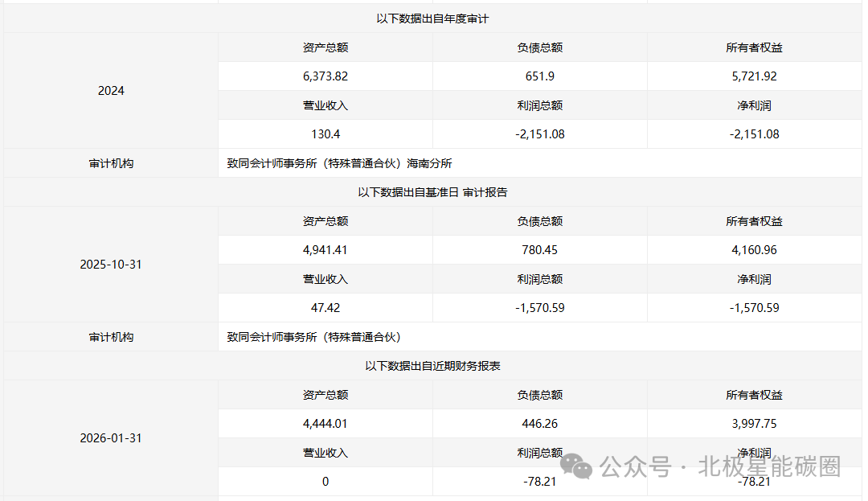Click the revenue value 47.42
Screen dimensions: 868x501
[325, 307]
